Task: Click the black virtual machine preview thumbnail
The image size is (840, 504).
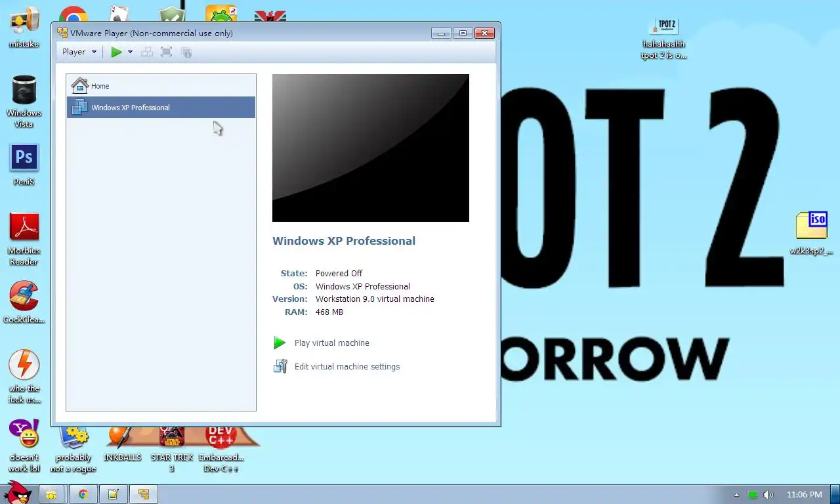Action: coord(371,148)
